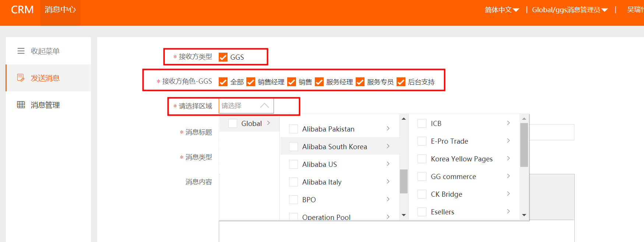This screenshot has height=242, width=644.
Task: Expand the BPO submenu arrow
Action: (x=388, y=199)
